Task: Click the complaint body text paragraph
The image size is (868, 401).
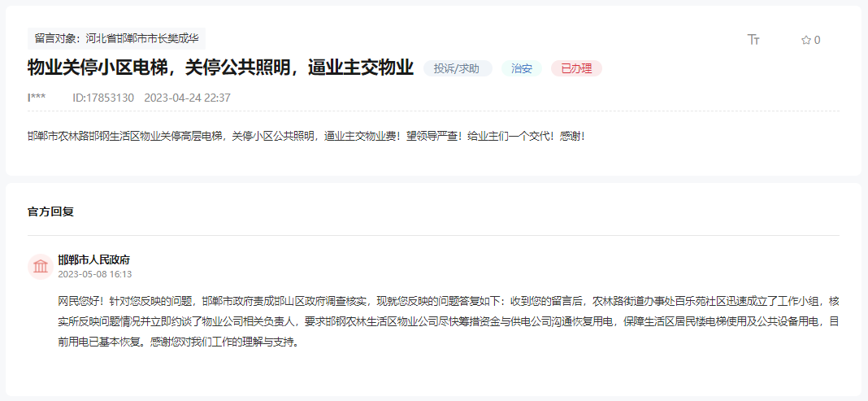Action: pyautogui.click(x=306, y=136)
